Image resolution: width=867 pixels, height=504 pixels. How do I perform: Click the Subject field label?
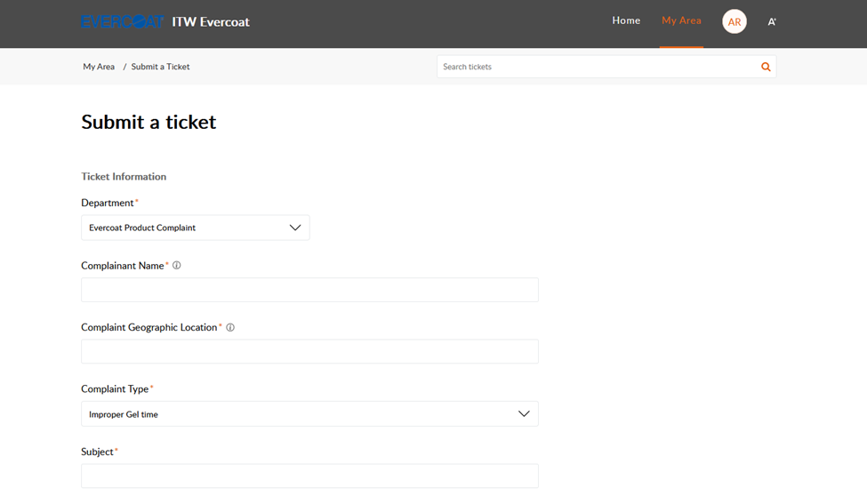(97, 452)
